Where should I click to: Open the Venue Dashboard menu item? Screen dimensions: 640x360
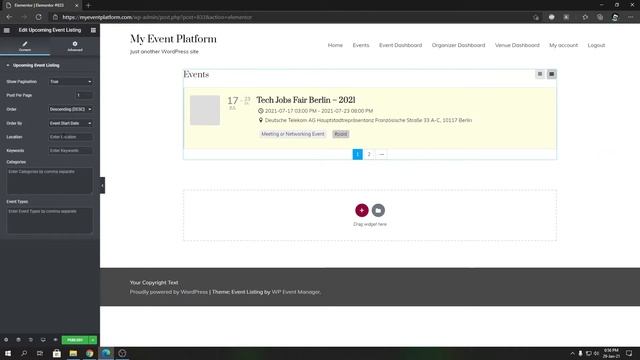coord(517,45)
